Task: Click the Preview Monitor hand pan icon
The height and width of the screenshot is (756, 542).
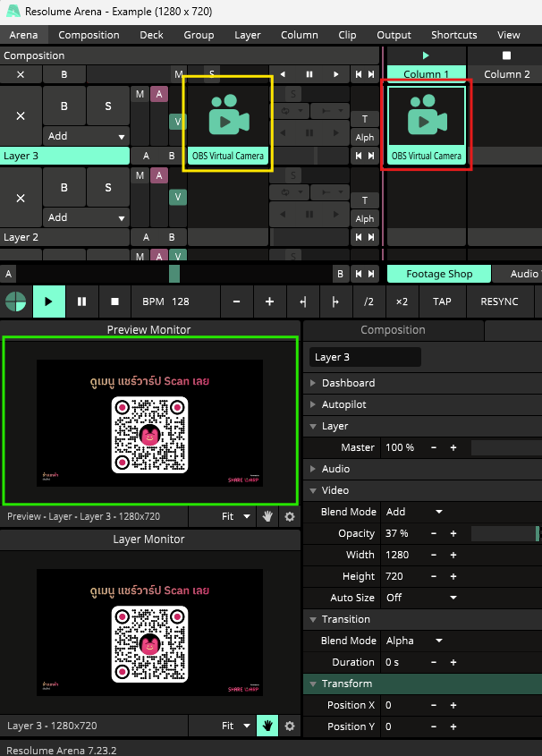Action: 267,516
